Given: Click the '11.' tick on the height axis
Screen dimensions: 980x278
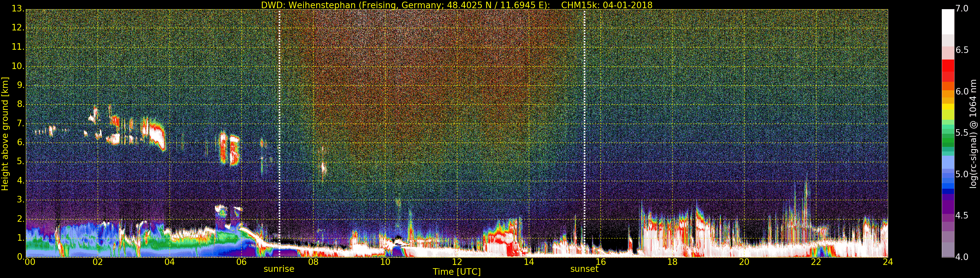Looking at the screenshot, I should pyautogui.click(x=18, y=47).
